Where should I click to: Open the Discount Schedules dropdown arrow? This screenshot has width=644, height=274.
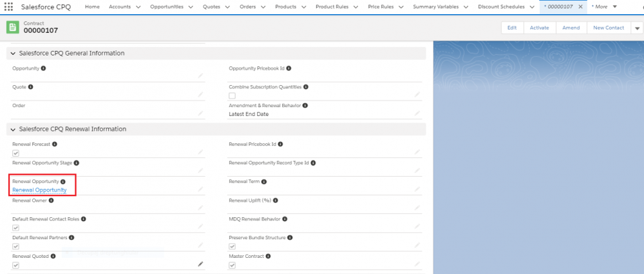tap(532, 7)
